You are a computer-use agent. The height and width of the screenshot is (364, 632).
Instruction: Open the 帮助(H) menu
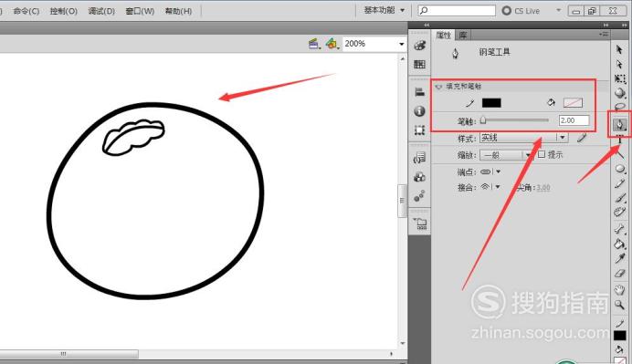(179, 11)
